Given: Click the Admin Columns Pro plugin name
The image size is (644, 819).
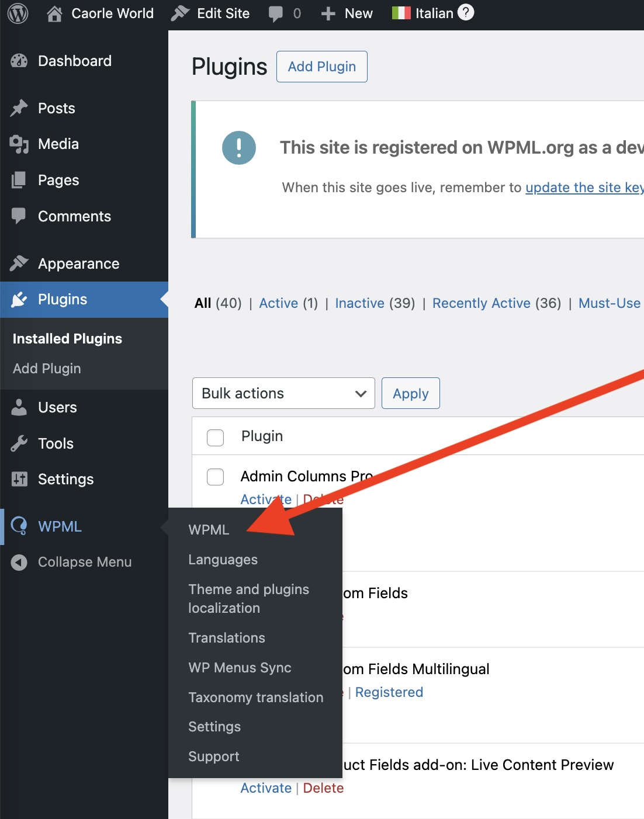Looking at the screenshot, I should click(306, 476).
